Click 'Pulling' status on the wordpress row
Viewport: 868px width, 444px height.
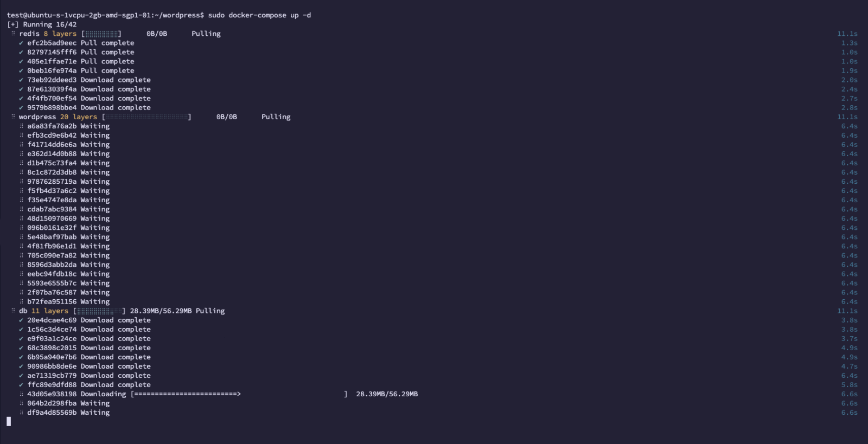click(276, 117)
